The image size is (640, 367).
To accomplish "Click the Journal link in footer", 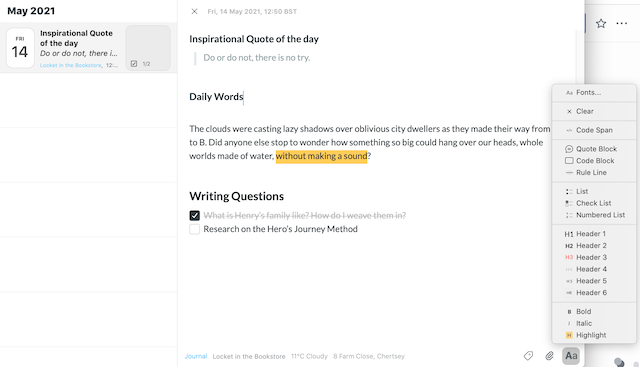I will coord(196,356).
